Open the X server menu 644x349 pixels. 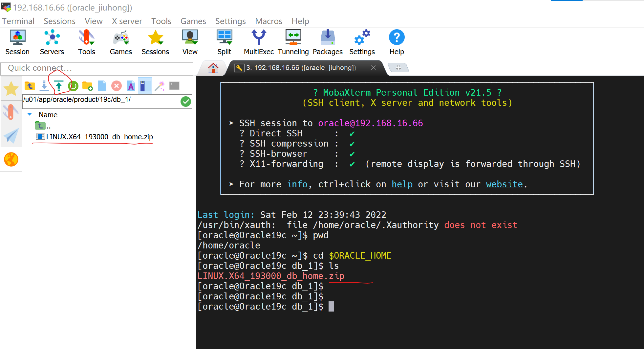coord(127,21)
